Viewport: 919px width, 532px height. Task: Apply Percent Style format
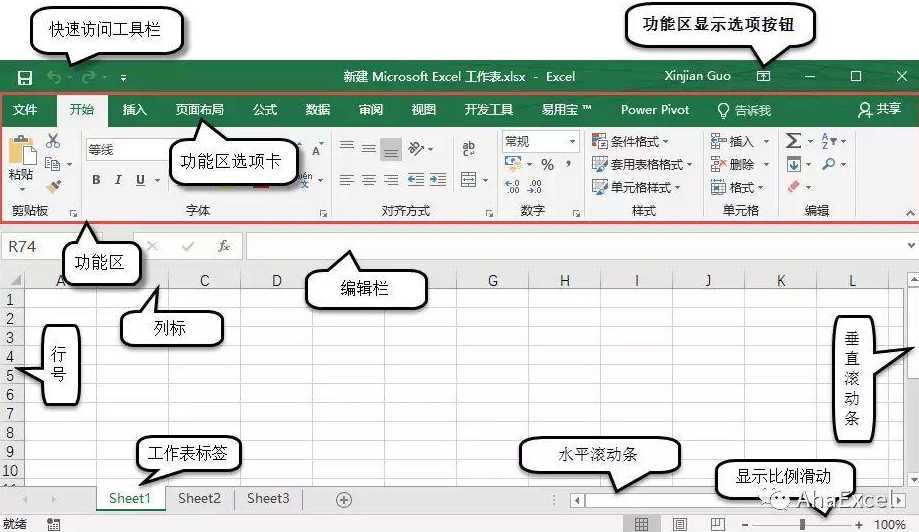[547, 165]
